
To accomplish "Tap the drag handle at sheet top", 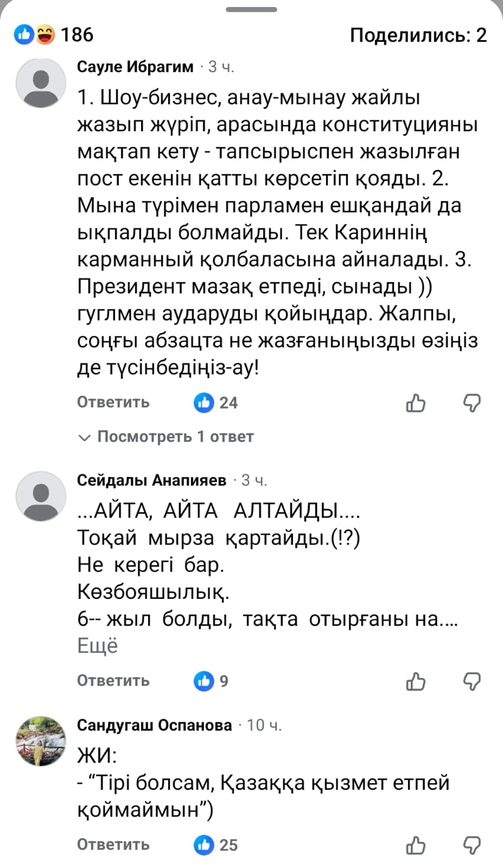I will point(251,10).
